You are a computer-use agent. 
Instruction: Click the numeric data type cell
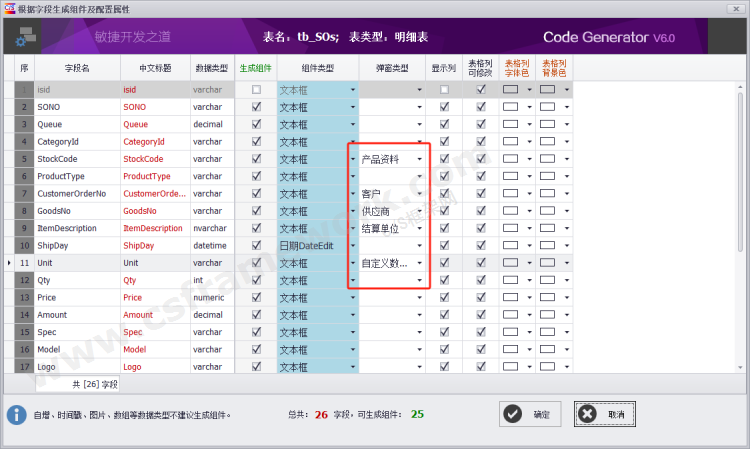[212, 297]
